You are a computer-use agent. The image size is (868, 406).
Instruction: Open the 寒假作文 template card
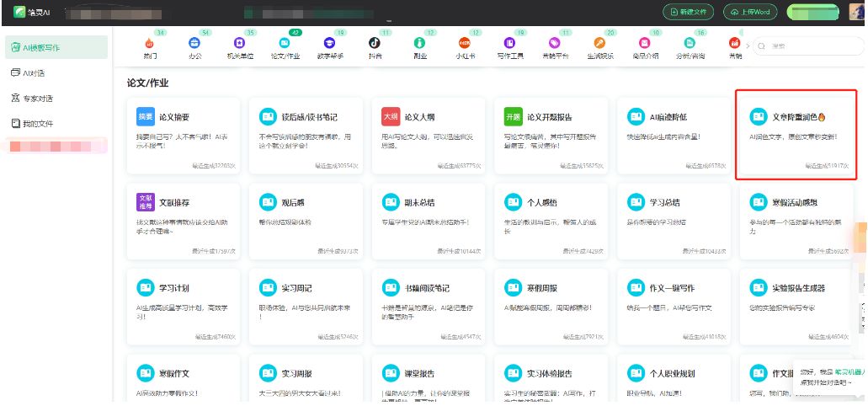pos(184,378)
